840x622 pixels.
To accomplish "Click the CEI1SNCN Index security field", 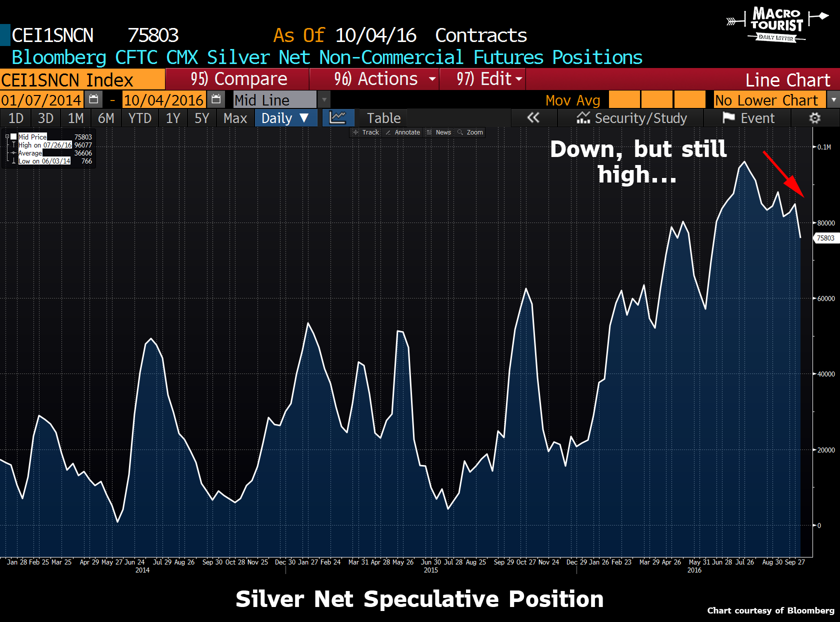I will [82, 79].
